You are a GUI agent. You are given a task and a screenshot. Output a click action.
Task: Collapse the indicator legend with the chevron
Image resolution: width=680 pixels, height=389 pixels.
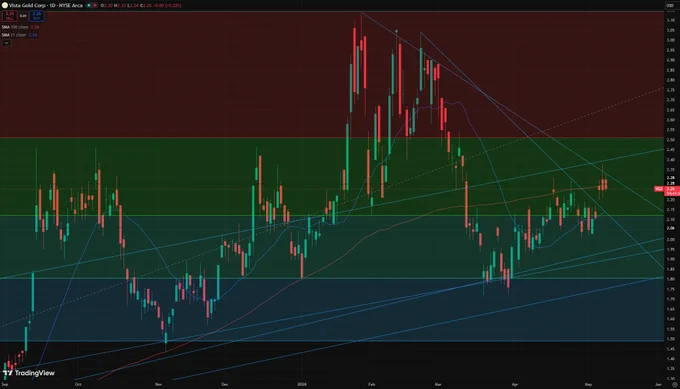[x=6, y=43]
